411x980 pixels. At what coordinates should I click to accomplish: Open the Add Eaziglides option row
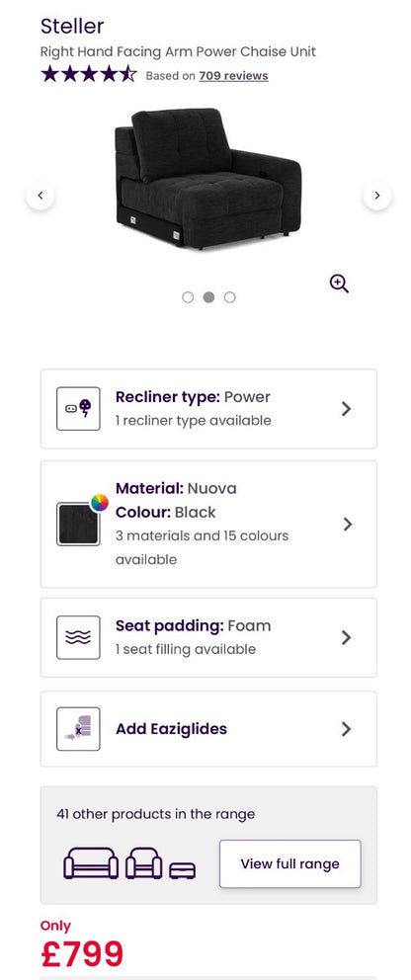click(208, 729)
